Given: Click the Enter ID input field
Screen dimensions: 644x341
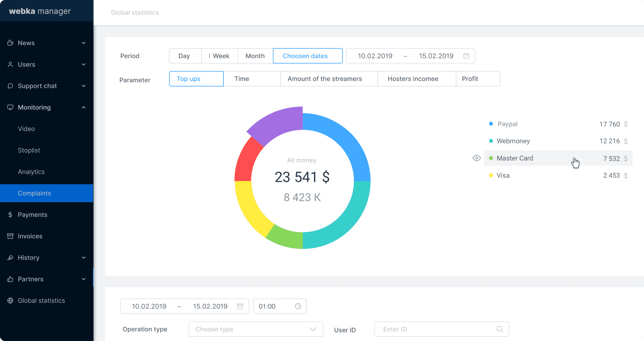Looking at the screenshot, I should [x=435, y=329].
